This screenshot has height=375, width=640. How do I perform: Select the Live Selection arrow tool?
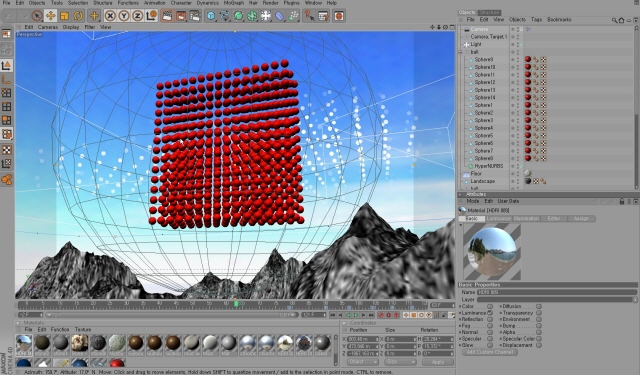pos(37,16)
